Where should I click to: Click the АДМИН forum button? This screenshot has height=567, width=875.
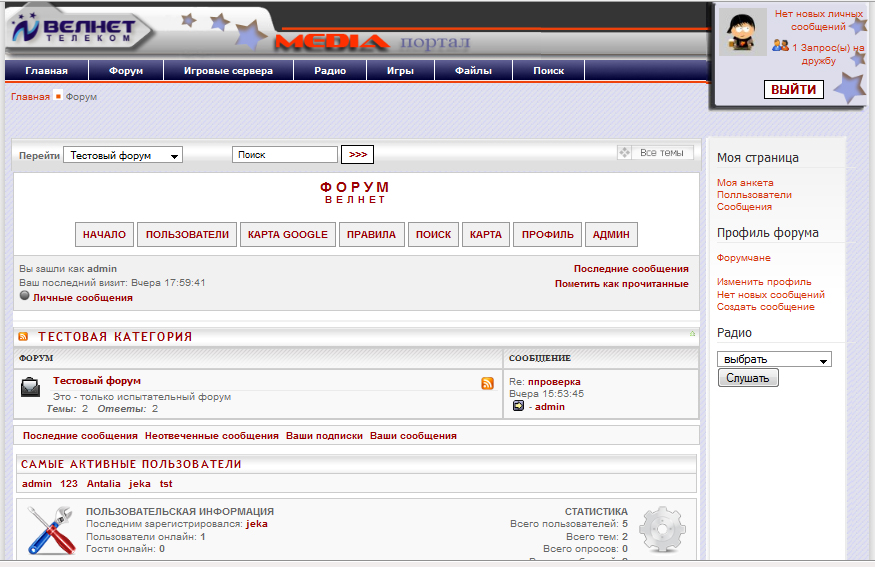(611, 234)
